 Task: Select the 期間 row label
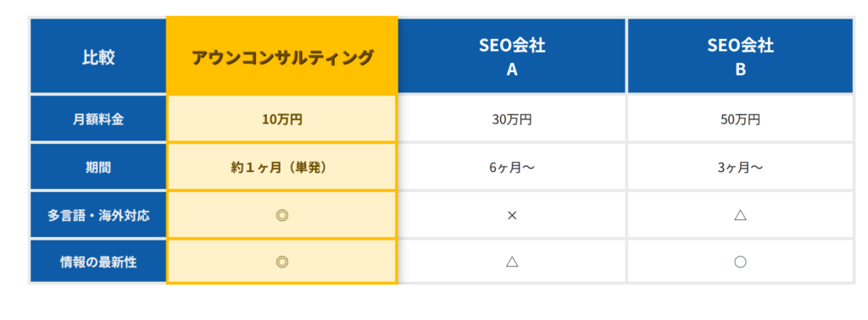(98, 168)
